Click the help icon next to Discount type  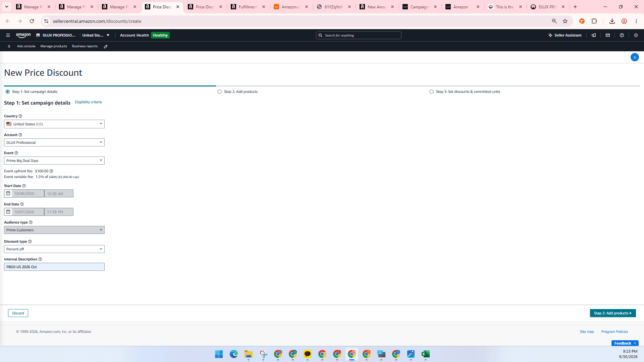pos(30,242)
